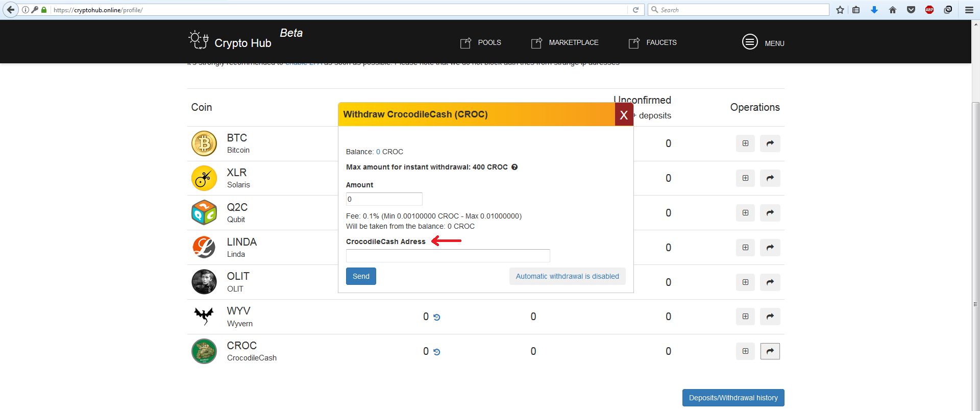Screen dimensions: 980x411
Task: Click the CROC deposit plus icon
Action: (745, 351)
